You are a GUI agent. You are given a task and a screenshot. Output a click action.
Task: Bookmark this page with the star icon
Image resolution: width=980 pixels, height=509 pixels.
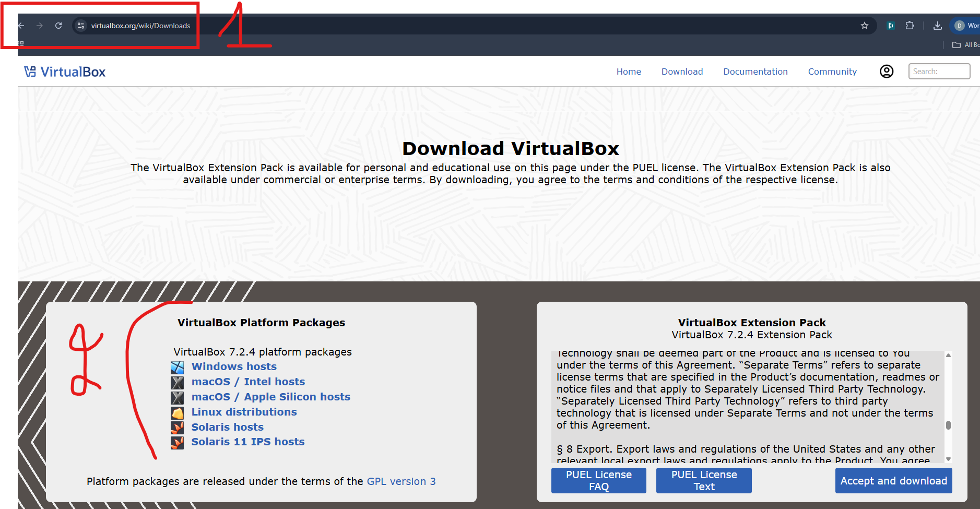click(865, 26)
